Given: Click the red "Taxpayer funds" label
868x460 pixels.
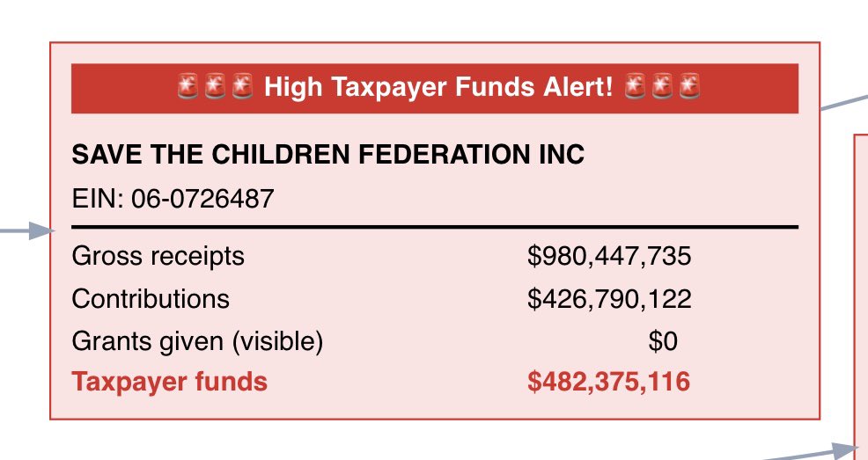Looking at the screenshot, I should coord(169,382).
